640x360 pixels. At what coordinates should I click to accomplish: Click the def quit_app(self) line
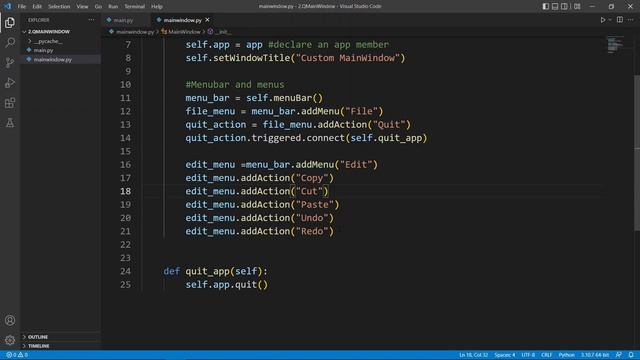[x=216, y=271]
